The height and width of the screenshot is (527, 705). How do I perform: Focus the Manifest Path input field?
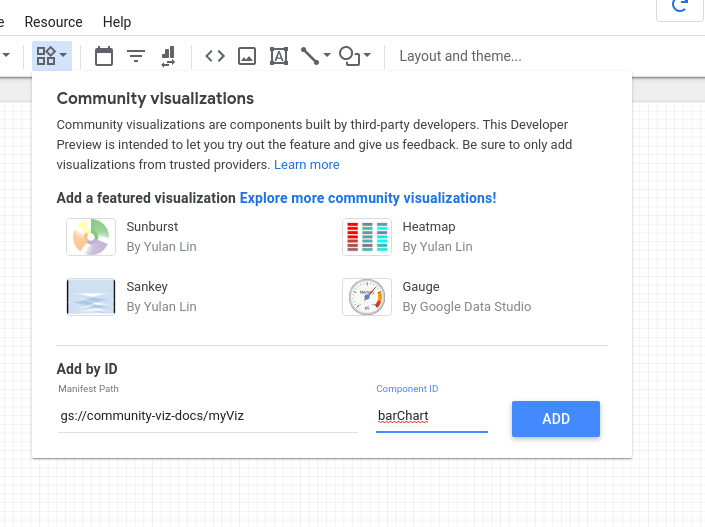pos(207,416)
